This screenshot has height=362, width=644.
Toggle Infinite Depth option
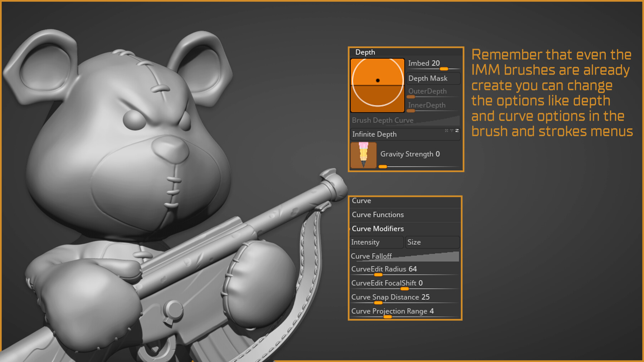click(405, 134)
